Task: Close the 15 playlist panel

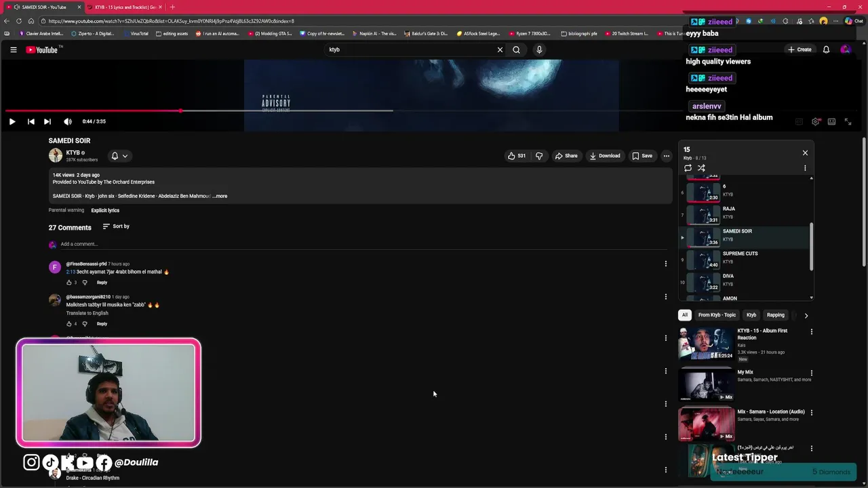Action: point(805,153)
